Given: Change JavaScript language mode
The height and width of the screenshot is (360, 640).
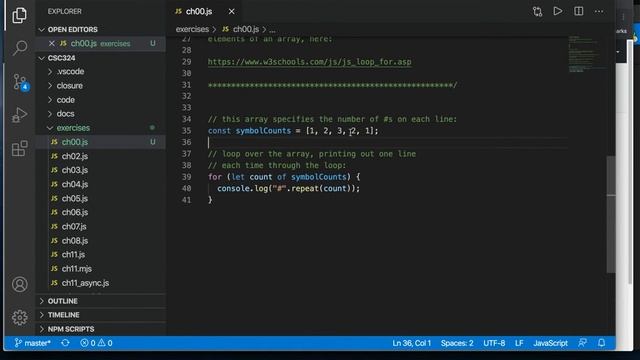Looking at the screenshot, I should (550, 343).
